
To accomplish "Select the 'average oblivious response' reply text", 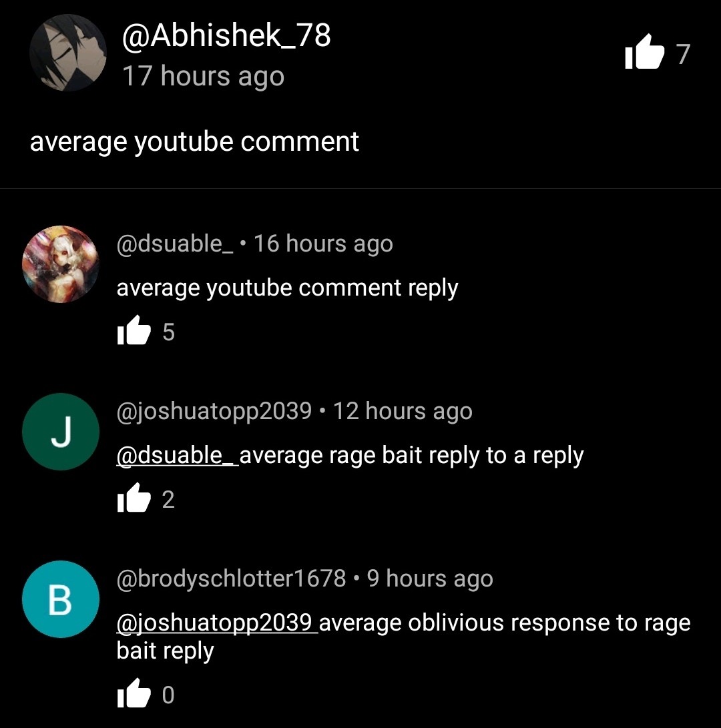I will pyautogui.click(x=403, y=637).
